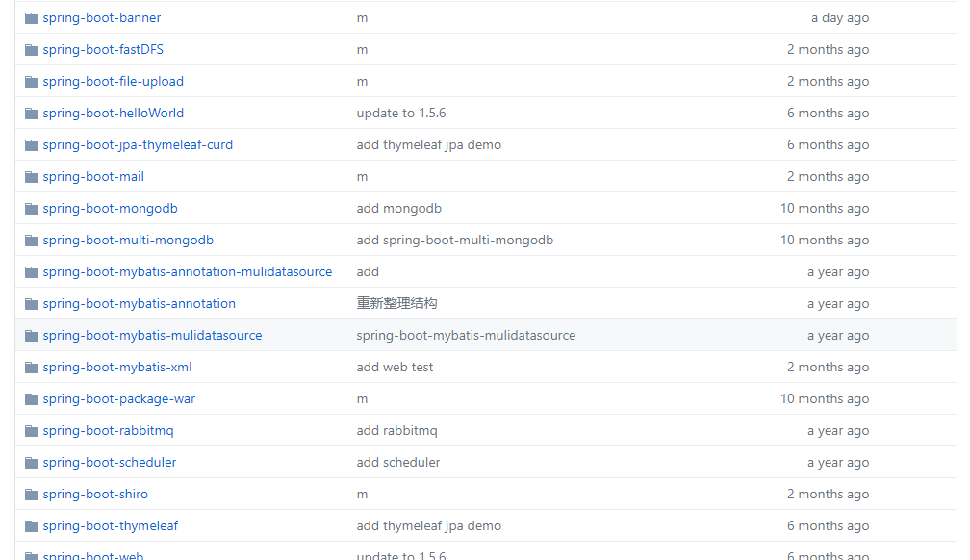The image size is (970, 560).
Task: Open the spring-boot-fastDFS folder
Action: coord(103,49)
